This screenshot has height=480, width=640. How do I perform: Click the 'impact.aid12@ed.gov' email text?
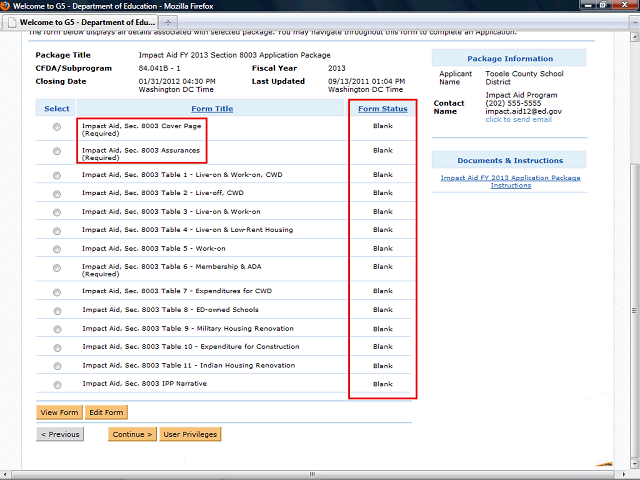pyautogui.click(x=524, y=111)
